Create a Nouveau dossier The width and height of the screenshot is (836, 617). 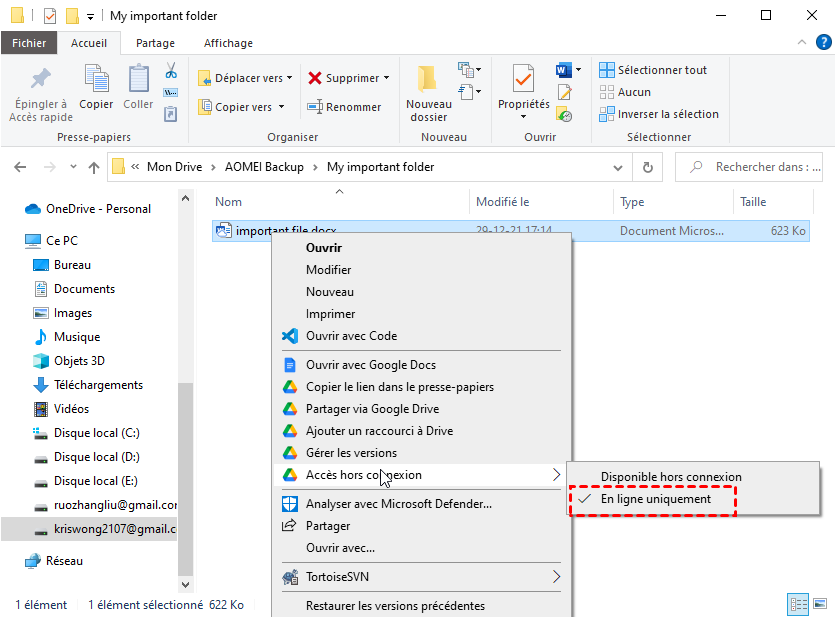(x=429, y=93)
